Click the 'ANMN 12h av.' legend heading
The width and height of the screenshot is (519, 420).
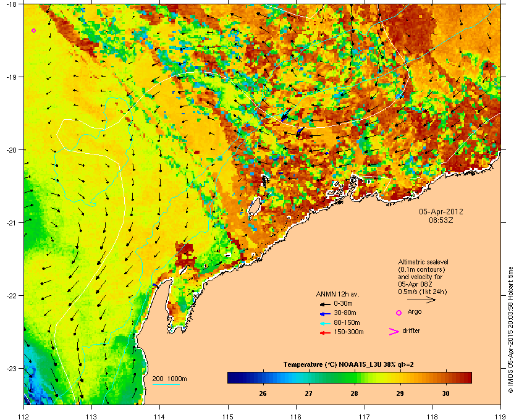pyautogui.click(x=337, y=294)
